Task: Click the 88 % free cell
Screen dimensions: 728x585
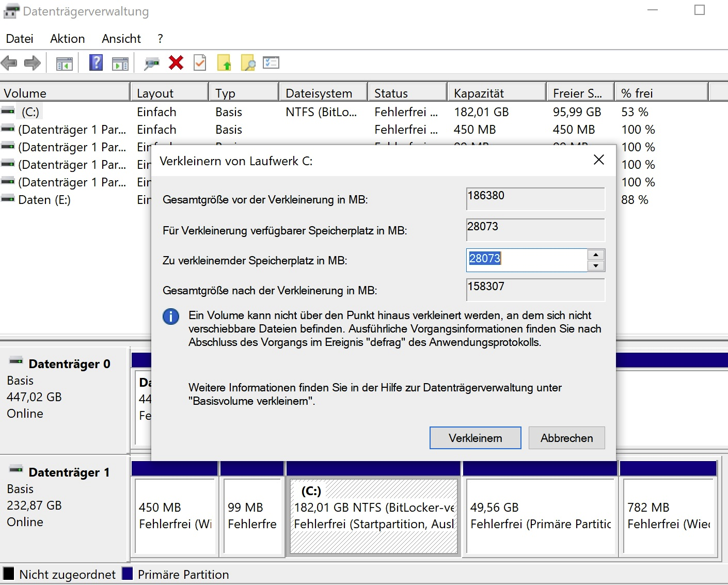Action: click(x=635, y=200)
